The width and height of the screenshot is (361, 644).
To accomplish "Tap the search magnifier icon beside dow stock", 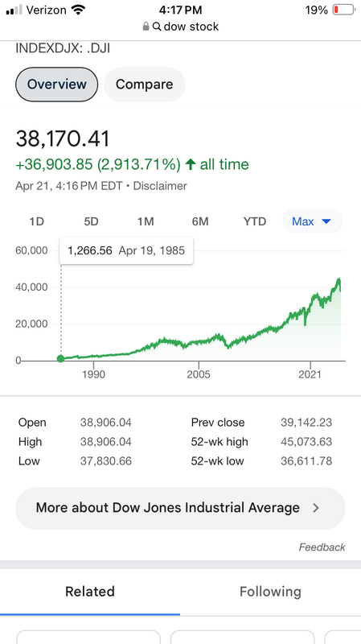I will click(157, 27).
